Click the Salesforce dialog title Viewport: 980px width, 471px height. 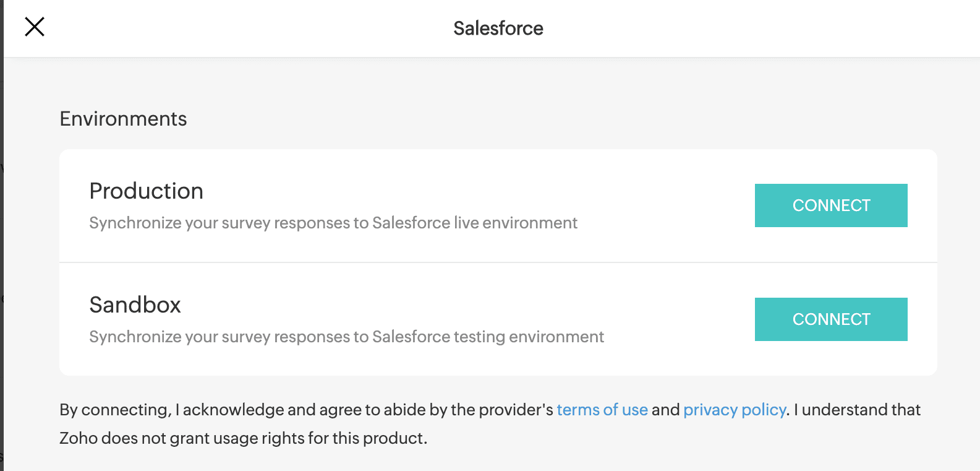click(498, 28)
